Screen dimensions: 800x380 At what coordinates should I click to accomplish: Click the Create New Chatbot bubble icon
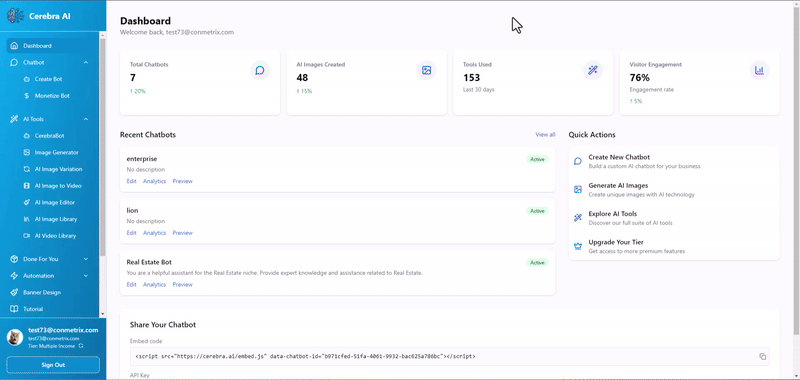578,161
